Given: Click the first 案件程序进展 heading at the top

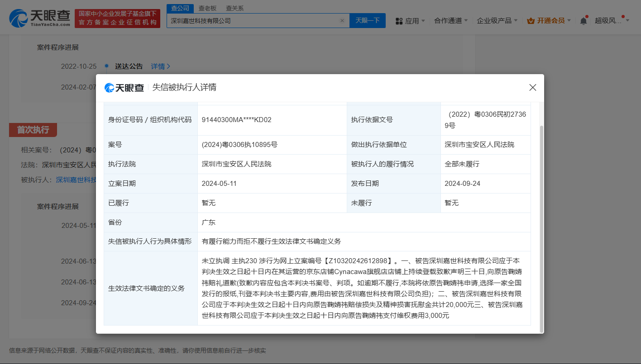Looking at the screenshot, I should tap(58, 47).
